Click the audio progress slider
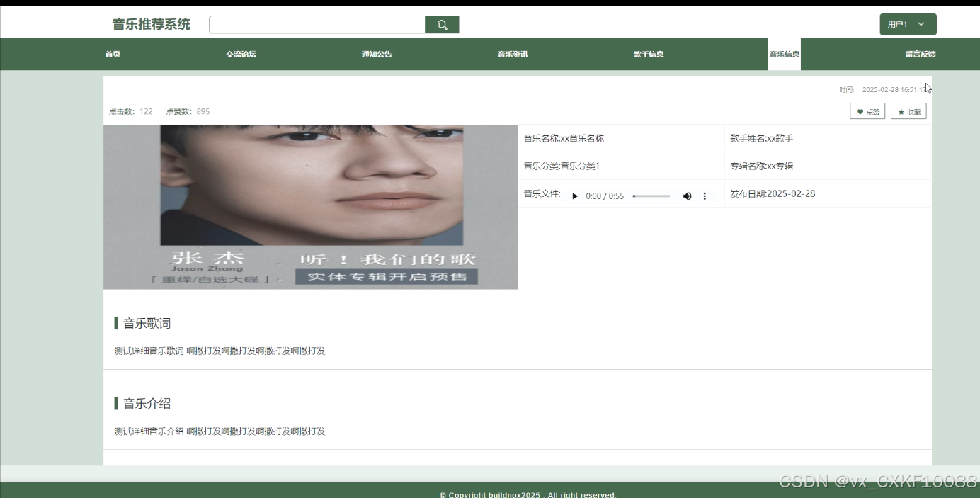This screenshot has width=980, height=498. [x=651, y=196]
